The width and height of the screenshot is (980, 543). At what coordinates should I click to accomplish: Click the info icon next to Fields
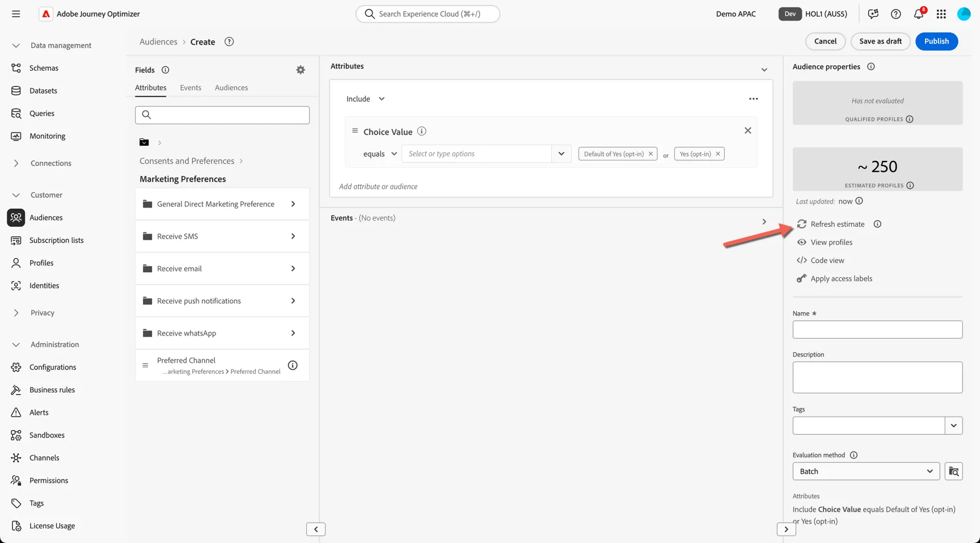click(x=165, y=70)
